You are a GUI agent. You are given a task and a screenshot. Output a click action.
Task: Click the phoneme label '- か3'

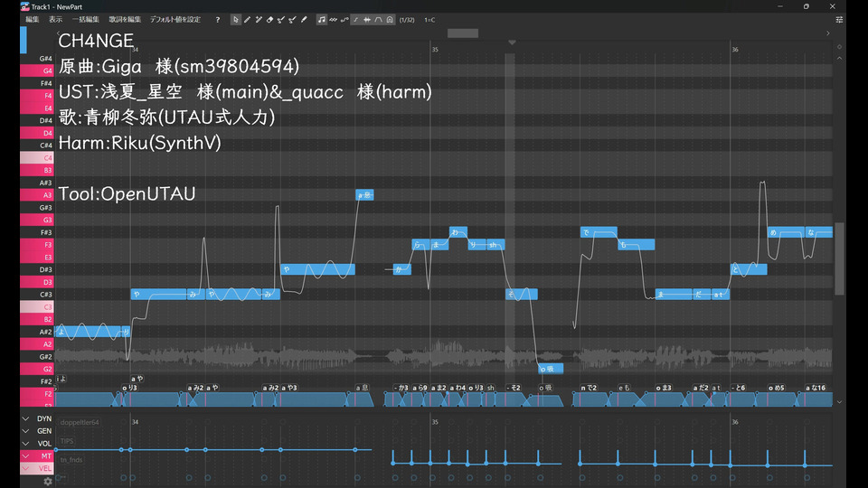pos(401,388)
